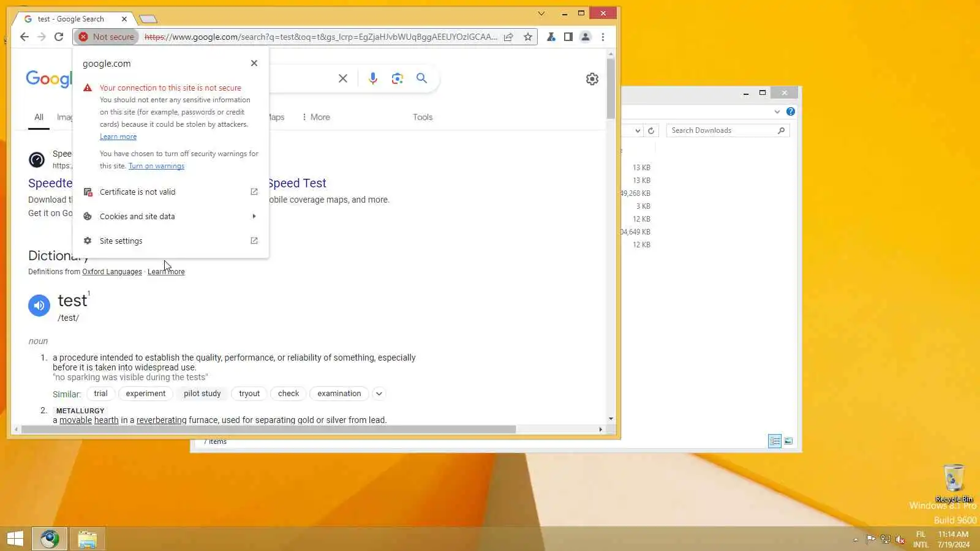
Task: Follow the Oxford Languages link
Action: (x=112, y=272)
